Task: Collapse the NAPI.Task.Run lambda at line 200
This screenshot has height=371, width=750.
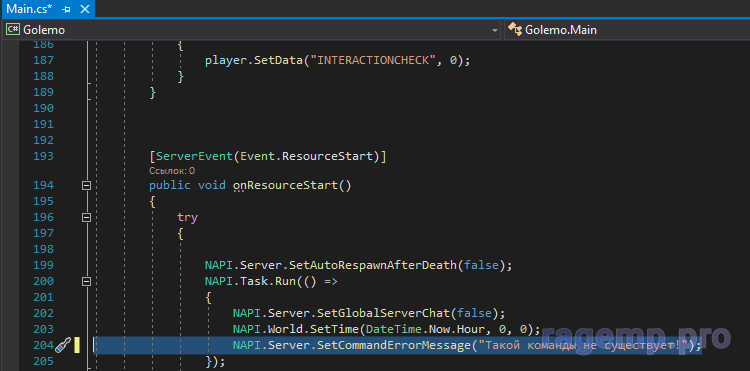Action: [86, 282]
